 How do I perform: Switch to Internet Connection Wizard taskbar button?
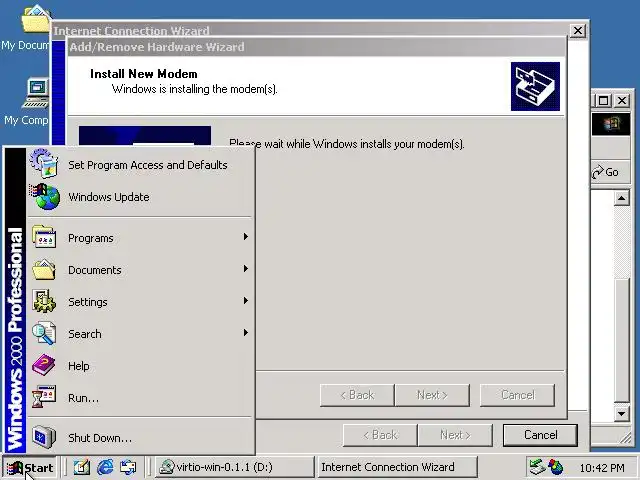tap(397, 467)
